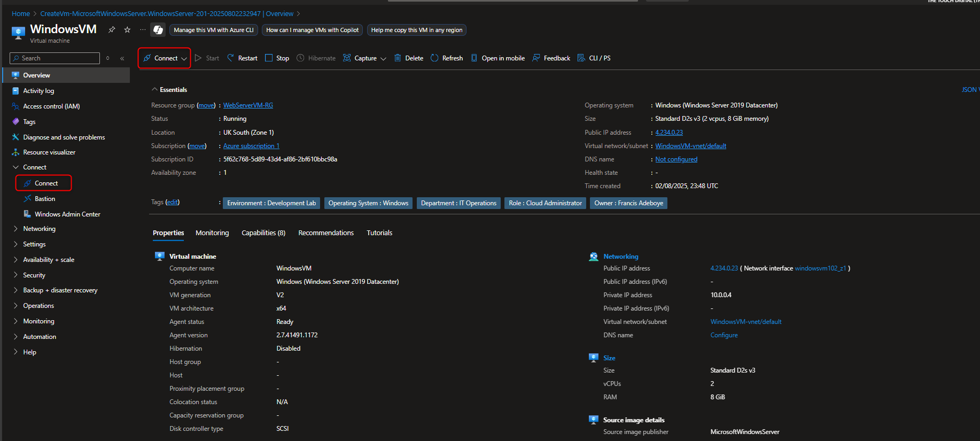Open the Tutorials tab
Viewport: 980px width, 441px height.
coord(379,233)
